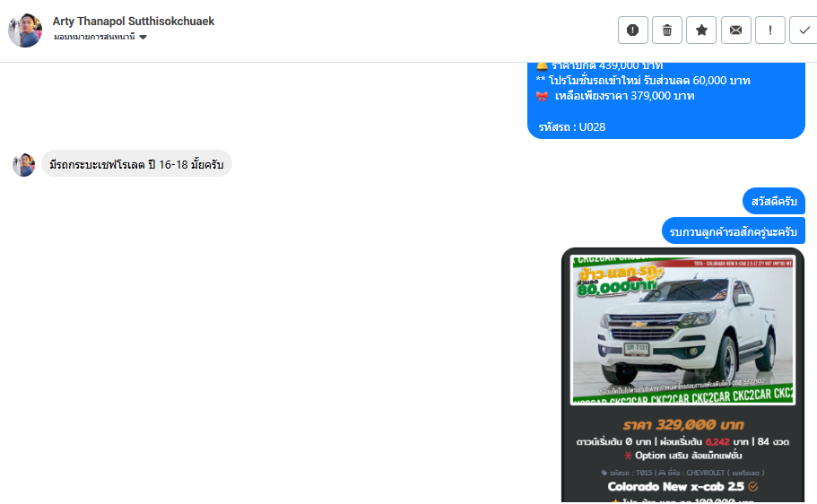This screenshot has width=817, height=504.
Task: Mark conversation unread with envelope icon
Action: pos(735,30)
